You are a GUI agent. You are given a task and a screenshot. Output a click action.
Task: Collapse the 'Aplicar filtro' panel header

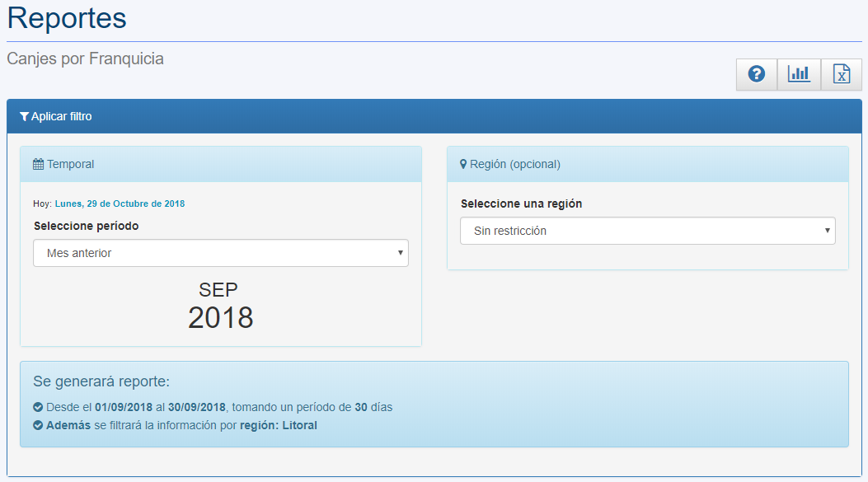point(434,116)
